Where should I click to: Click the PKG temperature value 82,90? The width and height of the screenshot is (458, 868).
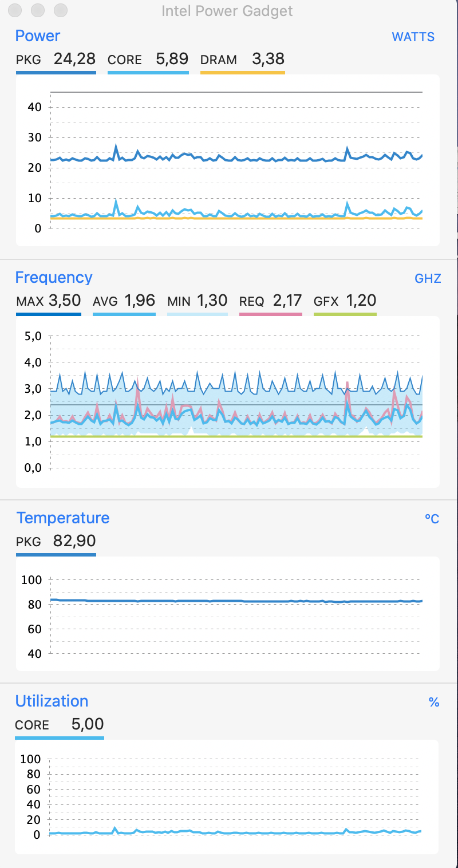click(74, 540)
